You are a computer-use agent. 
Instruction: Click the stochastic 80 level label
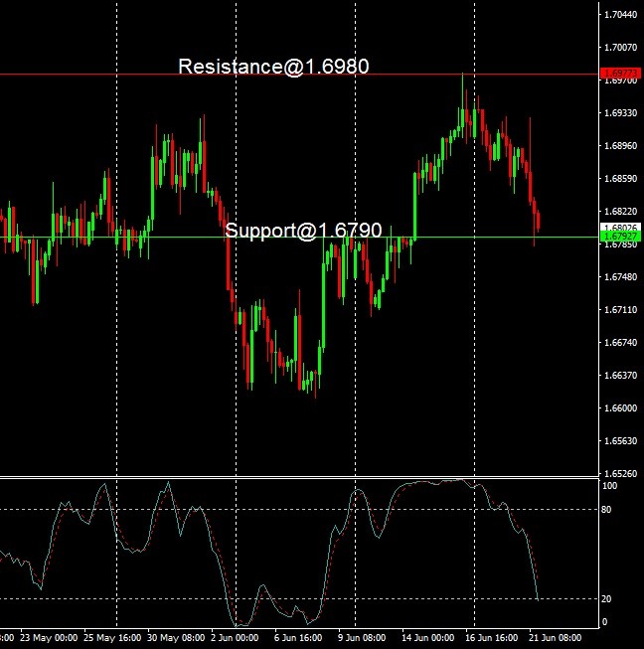606,510
